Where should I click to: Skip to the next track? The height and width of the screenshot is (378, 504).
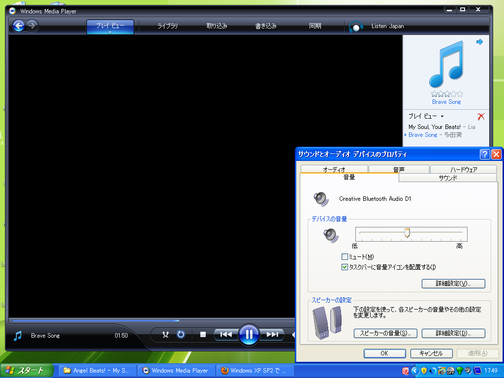coord(272,334)
